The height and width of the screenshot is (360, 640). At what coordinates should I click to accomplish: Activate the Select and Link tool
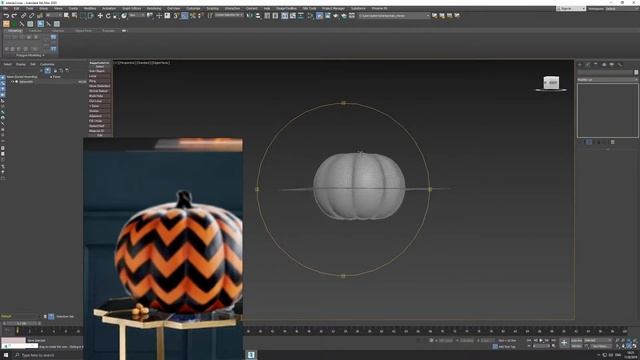point(23,16)
